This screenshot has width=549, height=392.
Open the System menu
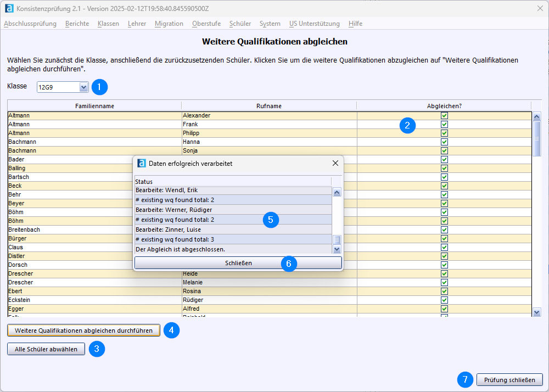270,24
